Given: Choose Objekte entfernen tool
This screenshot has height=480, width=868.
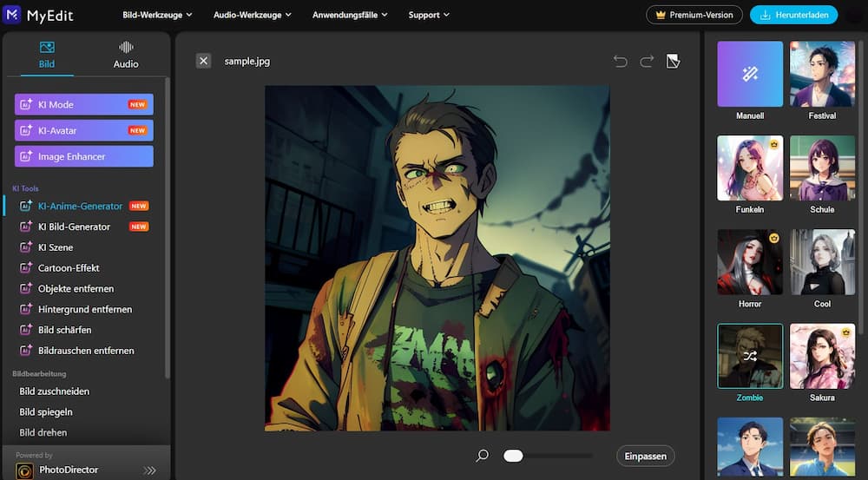Looking at the screenshot, I should pyautogui.click(x=76, y=289).
